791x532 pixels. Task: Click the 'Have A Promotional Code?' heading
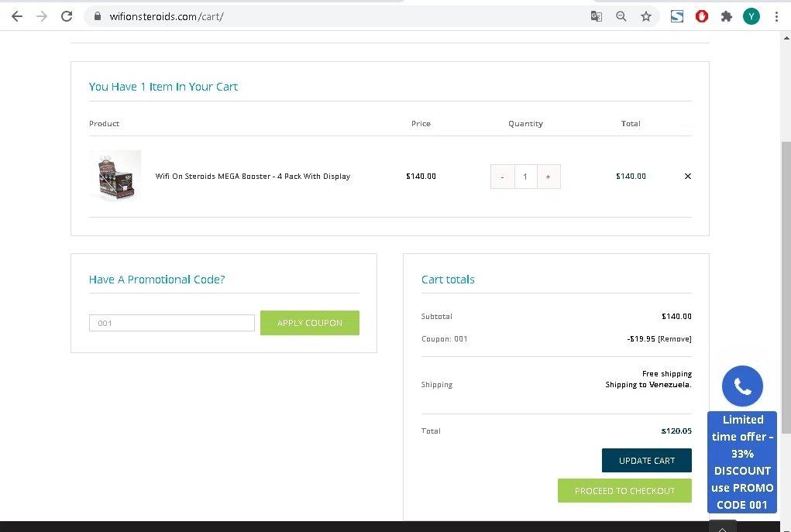point(157,280)
